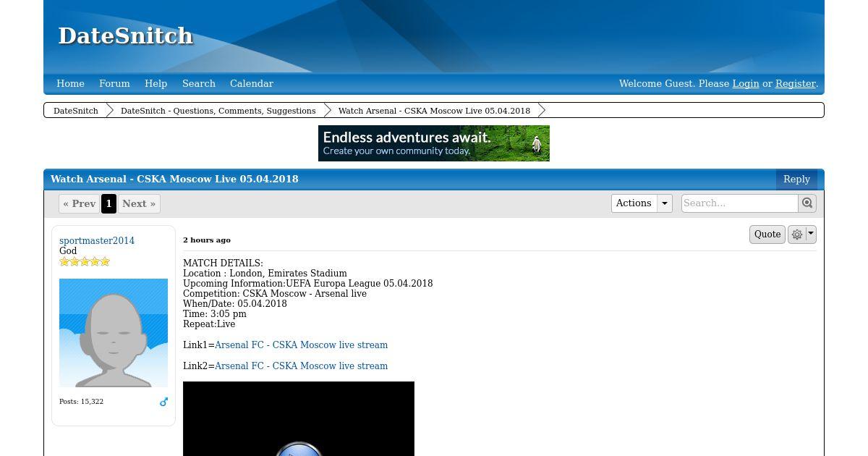The height and width of the screenshot is (456, 868).
Task: Click the 'Posts: 15,322' text
Action: 81,402
